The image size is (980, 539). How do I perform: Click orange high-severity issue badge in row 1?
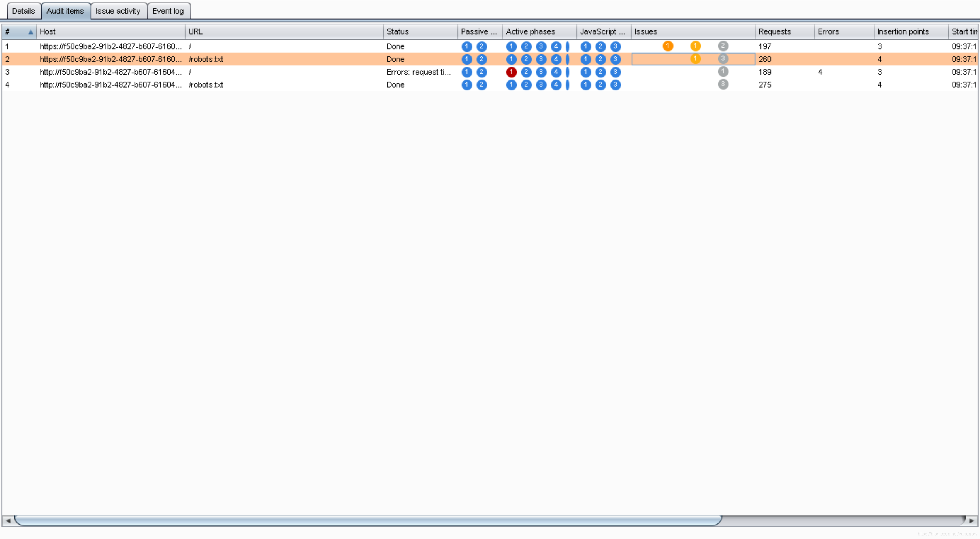point(668,46)
